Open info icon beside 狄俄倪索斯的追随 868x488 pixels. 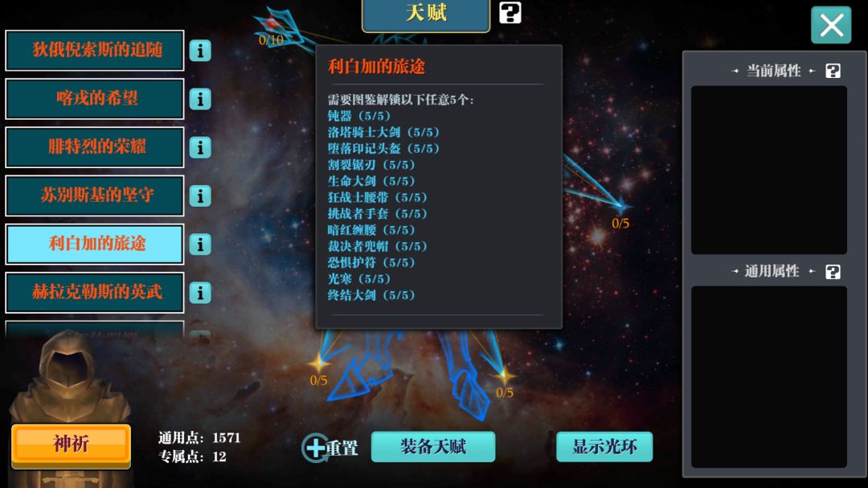tap(200, 51)
